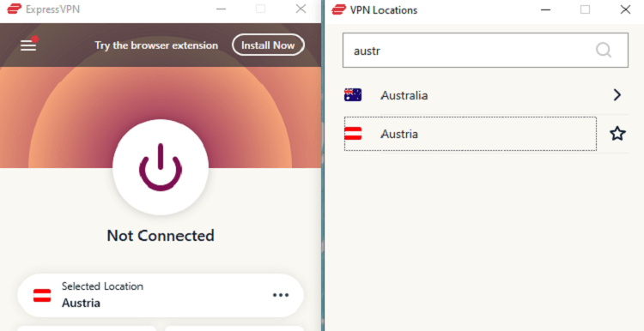Click the Try the browser extension text
This screenshot has height=331, width=644.
tap(156, 45)
